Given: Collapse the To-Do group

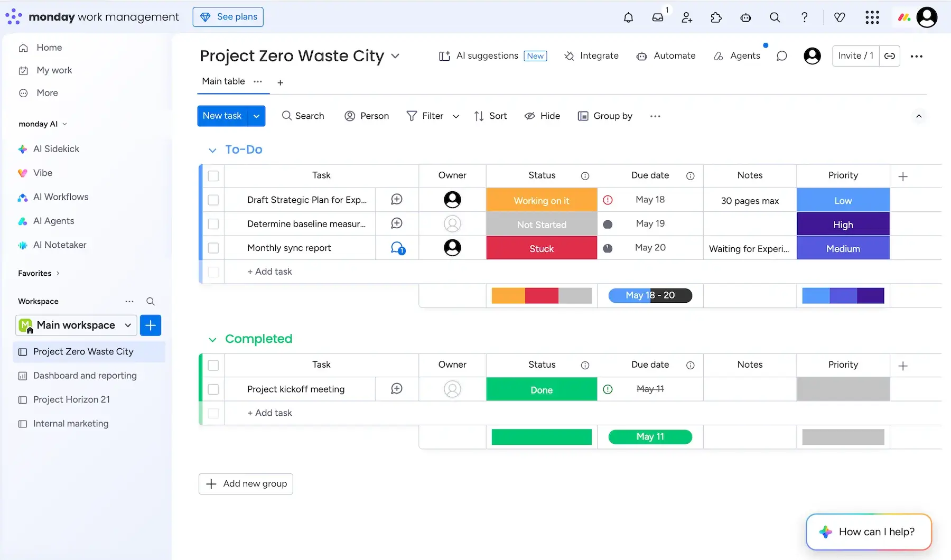Looking at the screenshot, I should (x=212, y=151).
